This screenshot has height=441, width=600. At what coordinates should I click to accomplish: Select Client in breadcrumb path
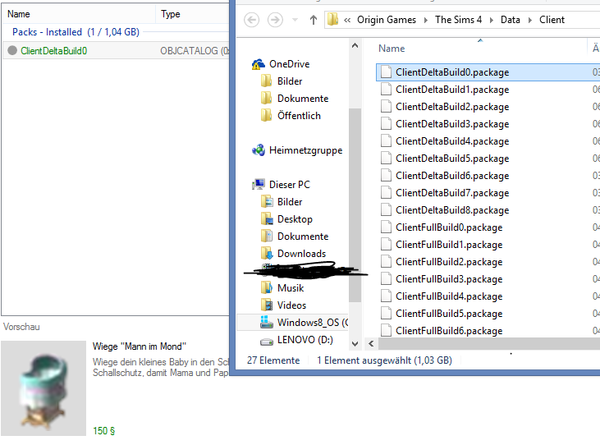pos(551,20)
